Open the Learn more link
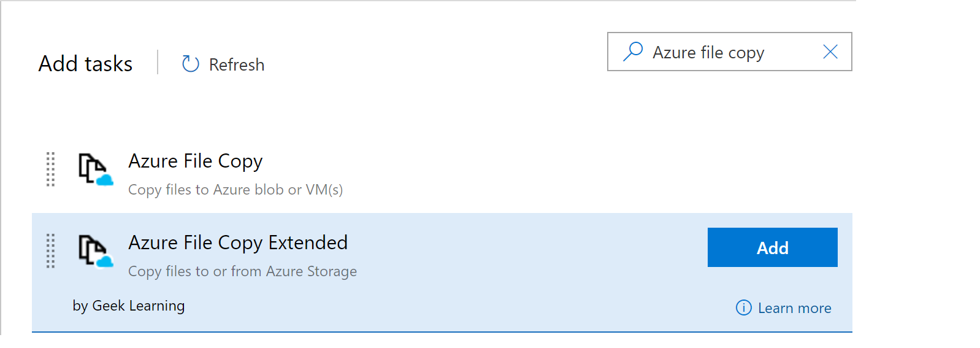980x348 pixels. click(x=794, y=308)
